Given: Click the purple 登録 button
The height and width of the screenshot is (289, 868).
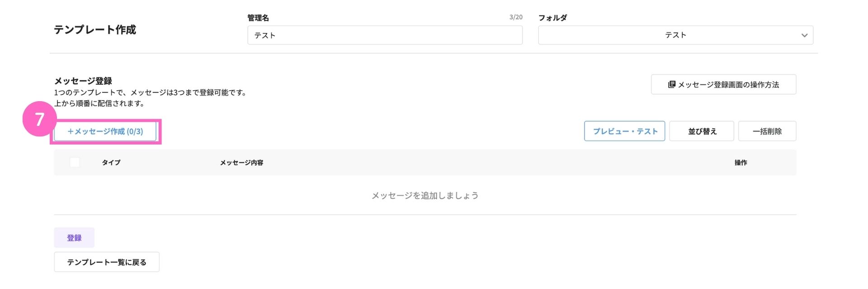Looking at the screenshot, I should [x=74, y=238].
